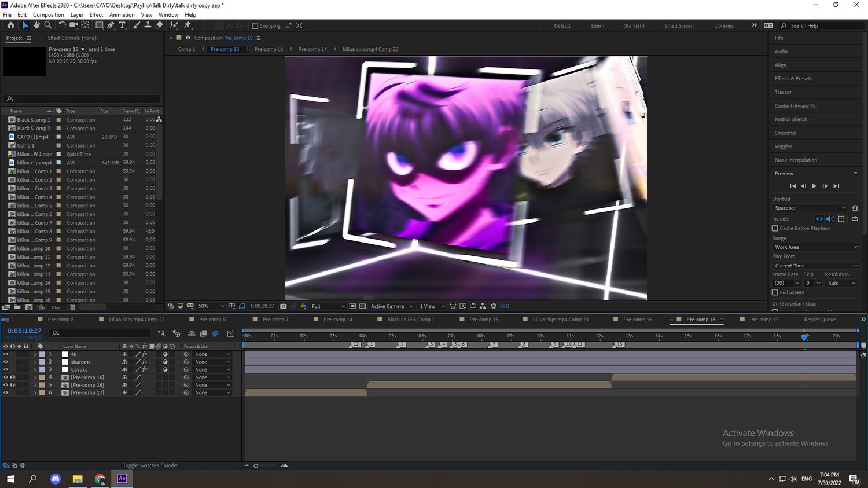Expand layer 1 4k properties
Image resolution: width=868 pixels, height=488 pixels.
pos(35,354)
